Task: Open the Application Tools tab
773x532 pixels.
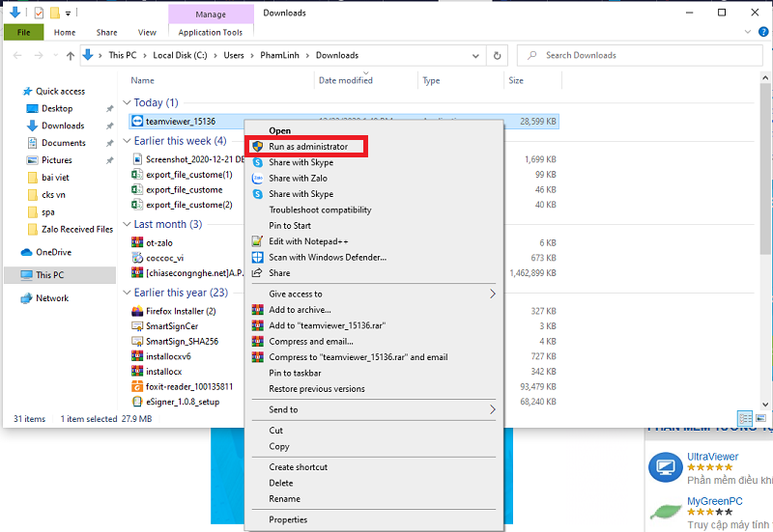Action: [x=211, y=33]
